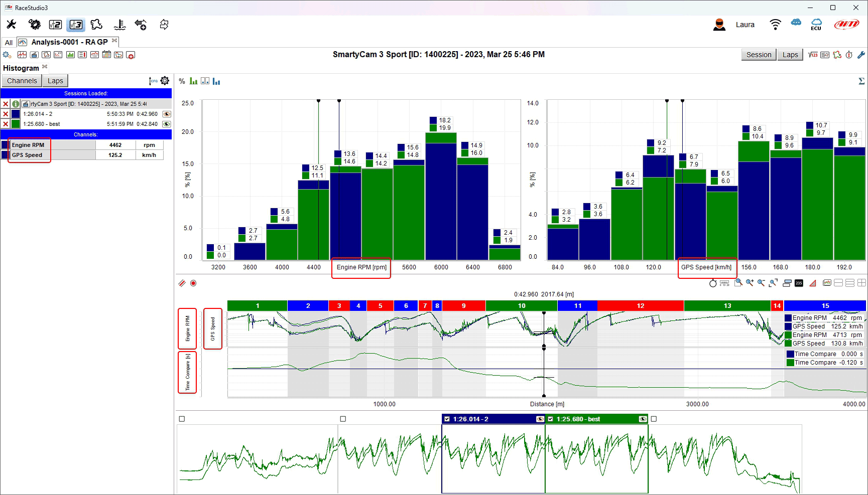This screenshot has width=868, height=495.
Task: Add an XY scatter plot view
Action: 58,55
